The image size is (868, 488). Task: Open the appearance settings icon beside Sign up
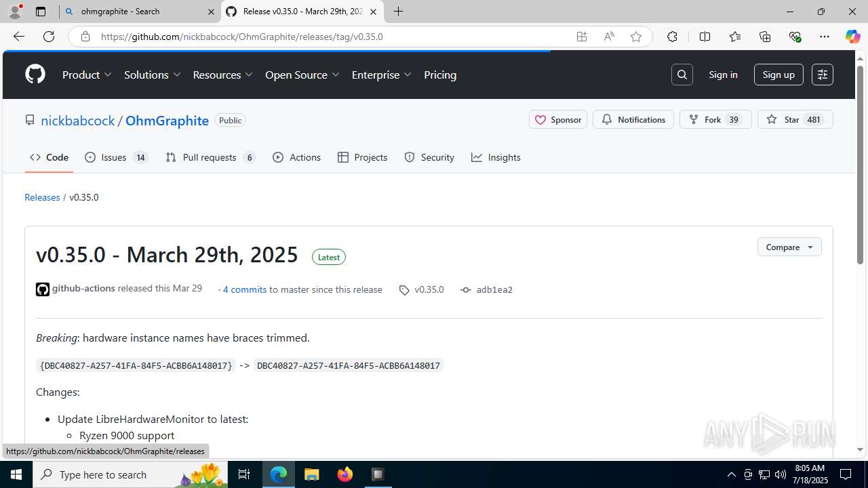[x=823, y=75]
